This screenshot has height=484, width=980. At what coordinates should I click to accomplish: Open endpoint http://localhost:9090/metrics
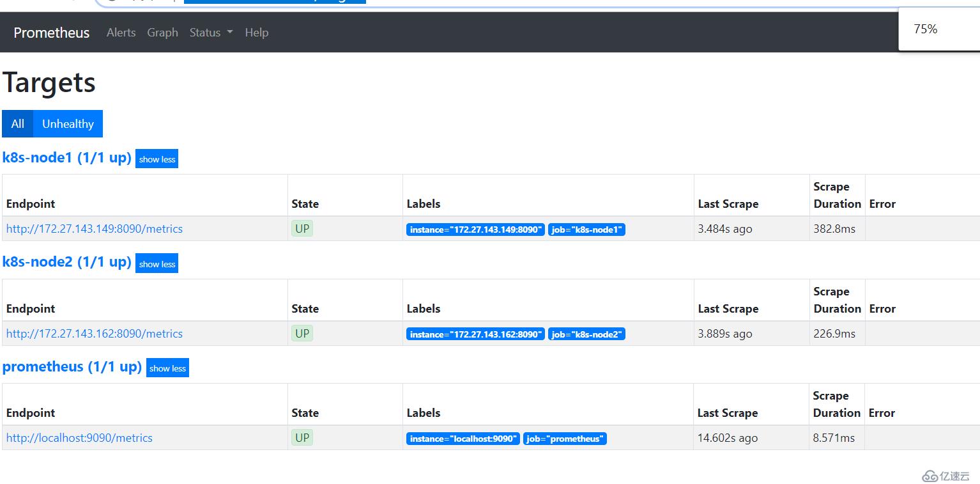click(x=79, y=438)
